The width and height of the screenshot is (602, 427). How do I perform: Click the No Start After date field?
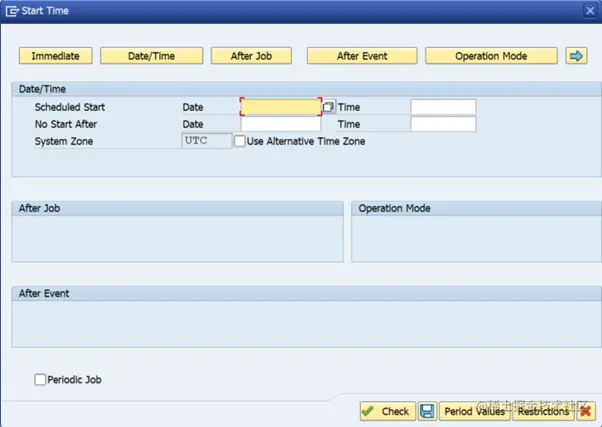click(x=281, y=124)
